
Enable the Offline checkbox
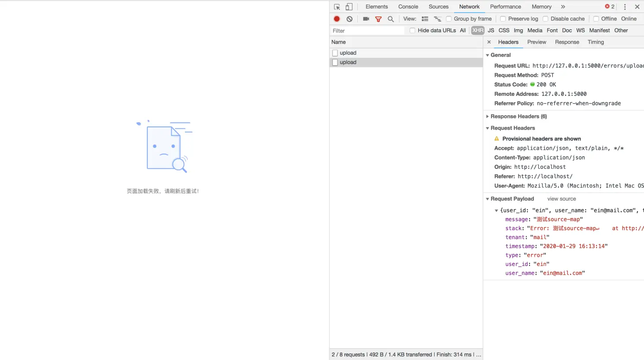pos(596,19)
